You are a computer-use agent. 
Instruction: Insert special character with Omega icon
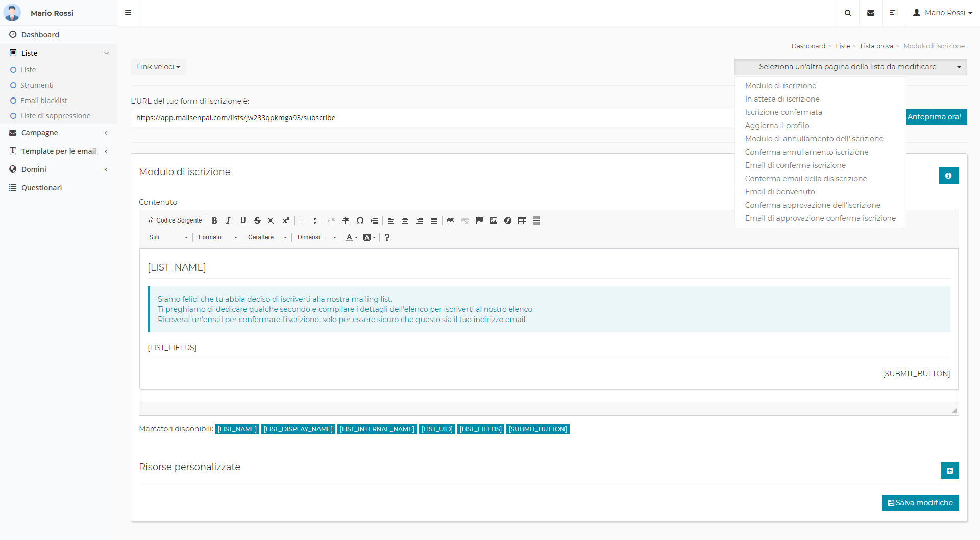[360, 220]
